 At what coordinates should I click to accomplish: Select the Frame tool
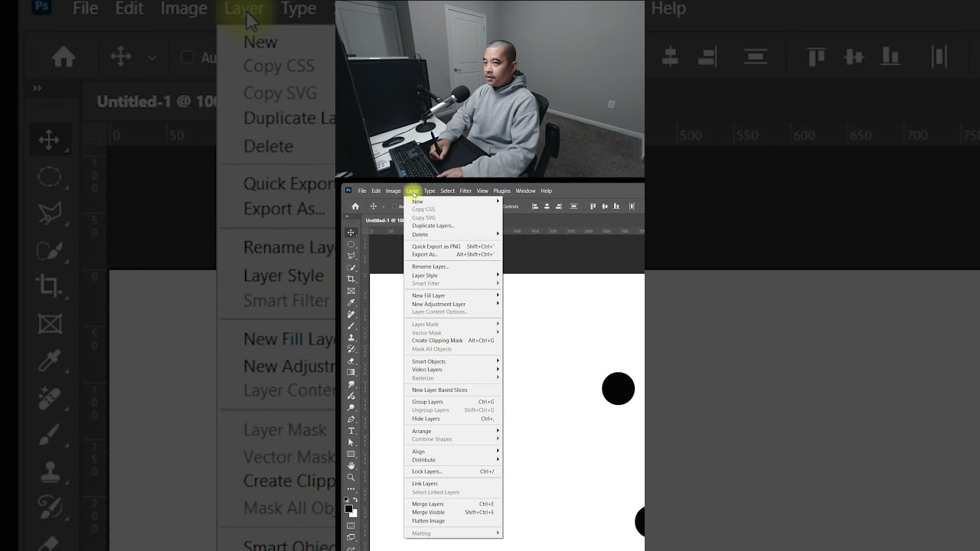(351, 291)
